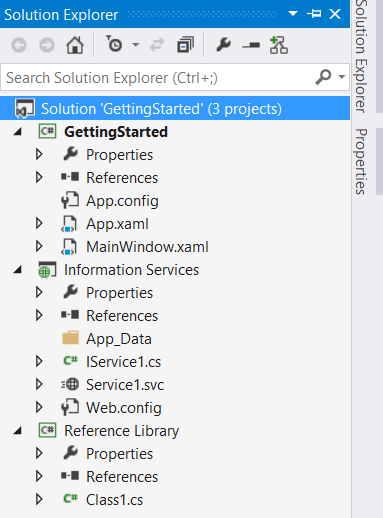Expand the Service1.svc node
383x518 pixels.
point(39,384)
